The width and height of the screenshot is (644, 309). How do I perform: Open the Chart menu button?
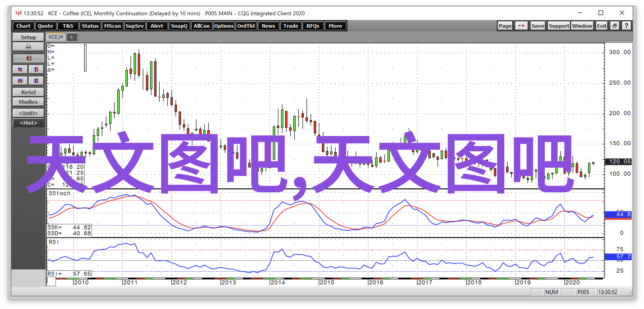pos(23,26)
